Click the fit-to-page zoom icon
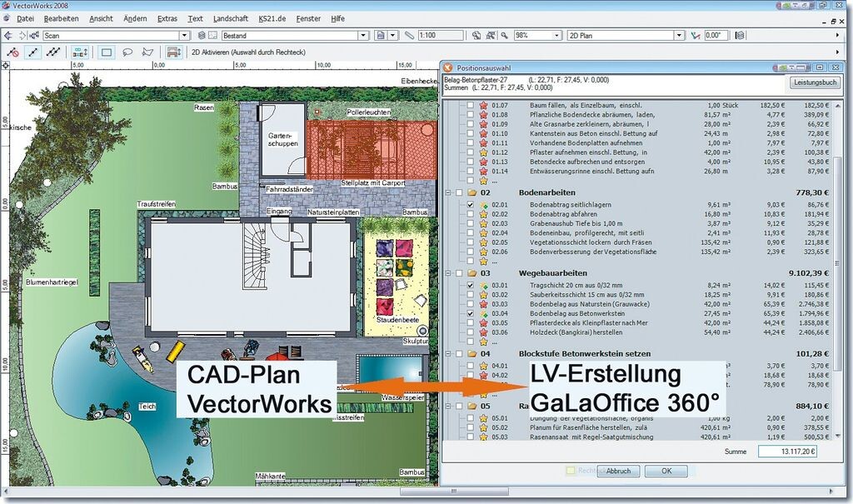 pos(476,35)
